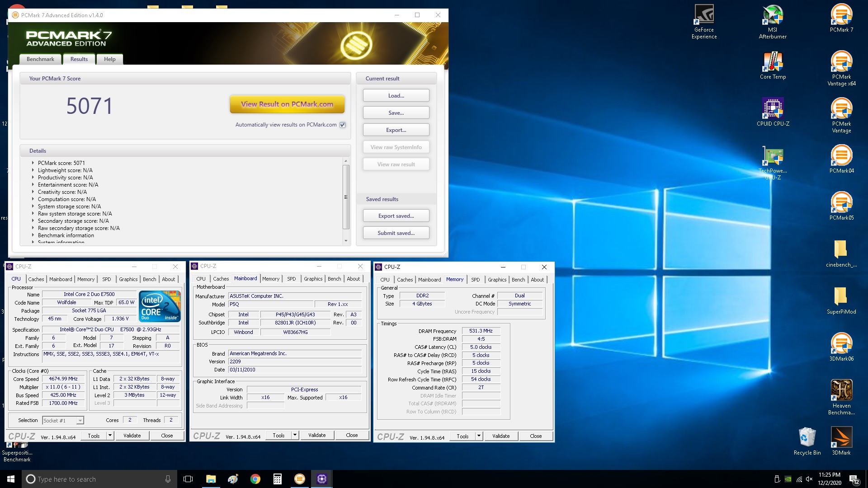
Task: Switch to CPU-Z taskbar button
Action: click(321, 479)
